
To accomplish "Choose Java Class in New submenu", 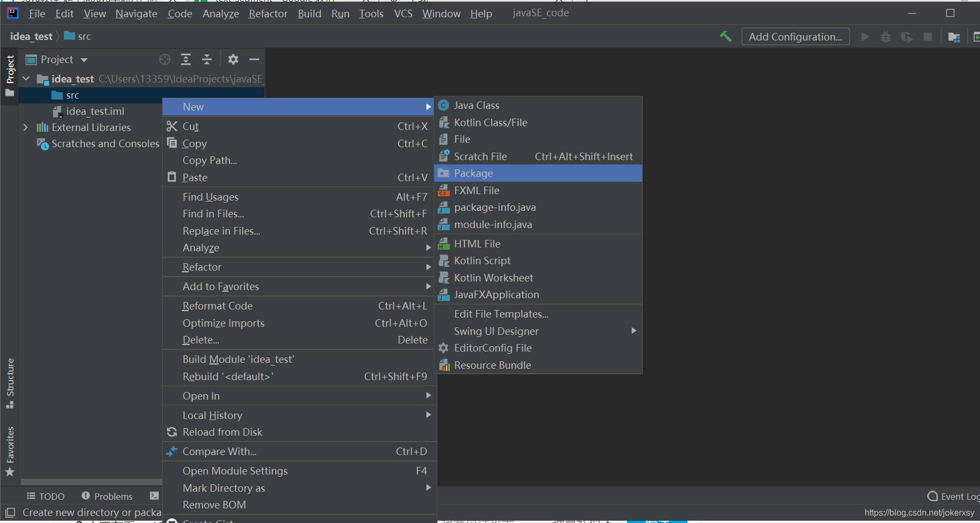I will [538, 105].
